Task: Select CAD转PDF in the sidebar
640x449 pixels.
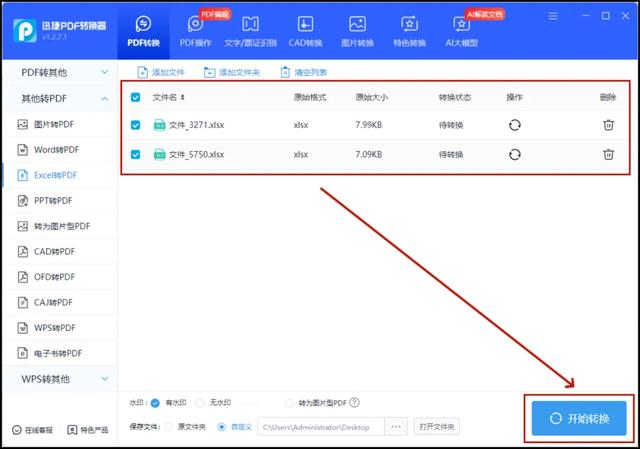Action: tap(60, 251)
